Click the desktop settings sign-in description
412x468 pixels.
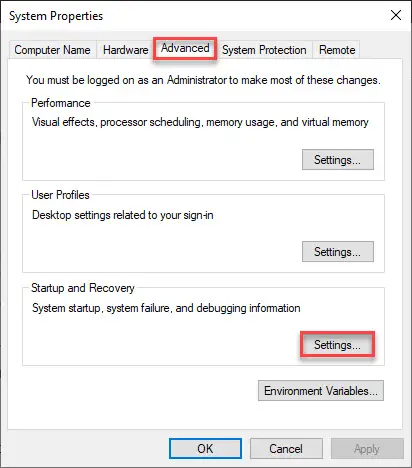tap(123, 215)
